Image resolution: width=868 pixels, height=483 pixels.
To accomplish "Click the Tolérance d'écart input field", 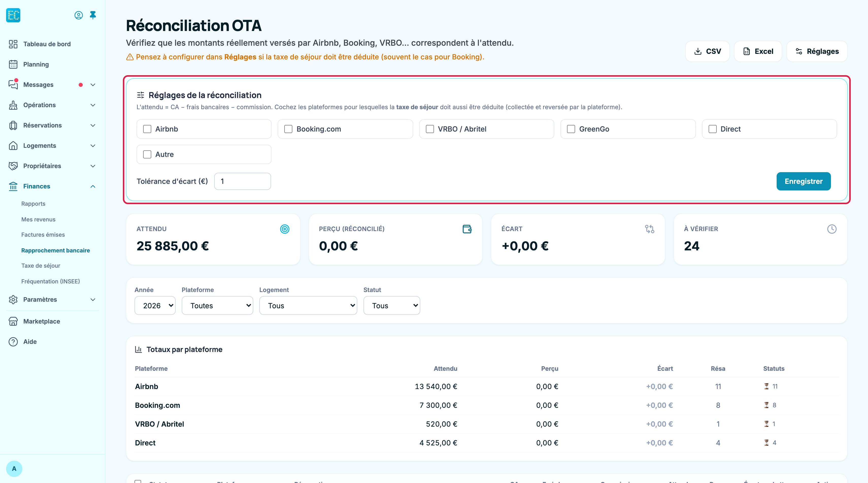I will 243,181.
